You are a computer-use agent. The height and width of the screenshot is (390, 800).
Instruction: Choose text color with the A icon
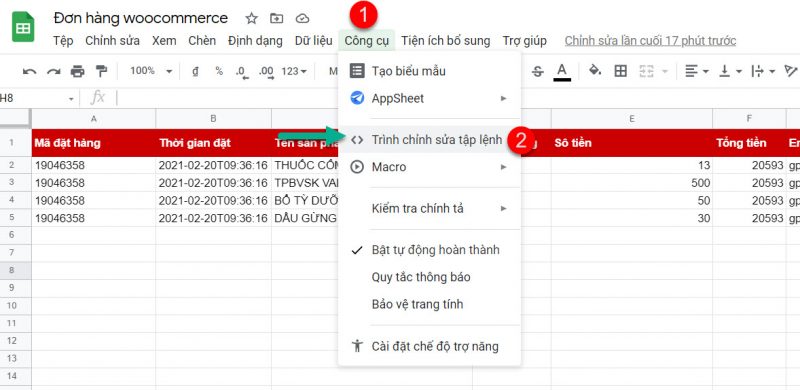(562, 71)
